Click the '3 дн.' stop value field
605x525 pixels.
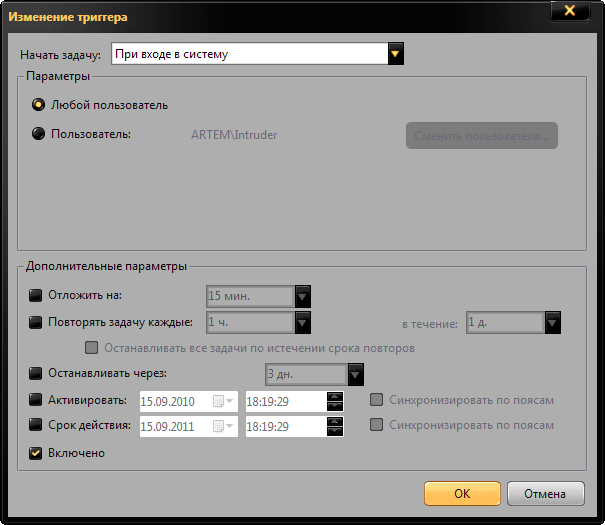(307, 374)
